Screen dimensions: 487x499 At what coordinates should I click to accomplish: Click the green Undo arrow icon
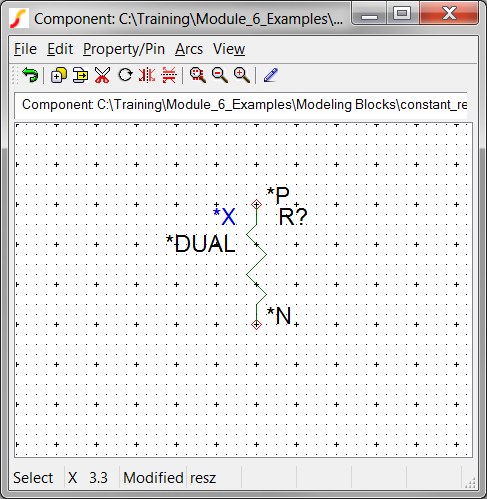click(x=30, y=75)
